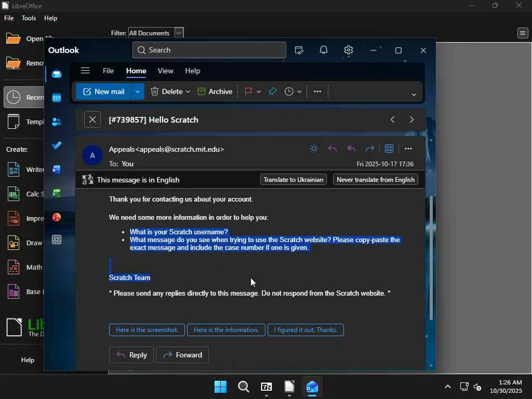Viewport: 532px width, 399px height.
Task: Click the Reply all icon in message header
Action: [351, 149]
